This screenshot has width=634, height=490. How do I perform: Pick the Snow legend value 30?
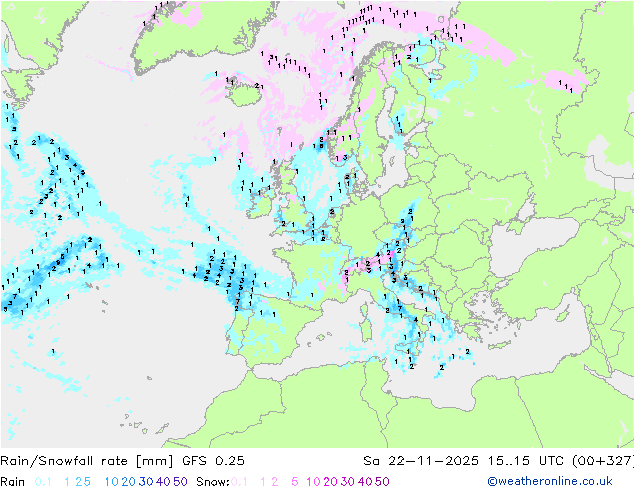348,482
